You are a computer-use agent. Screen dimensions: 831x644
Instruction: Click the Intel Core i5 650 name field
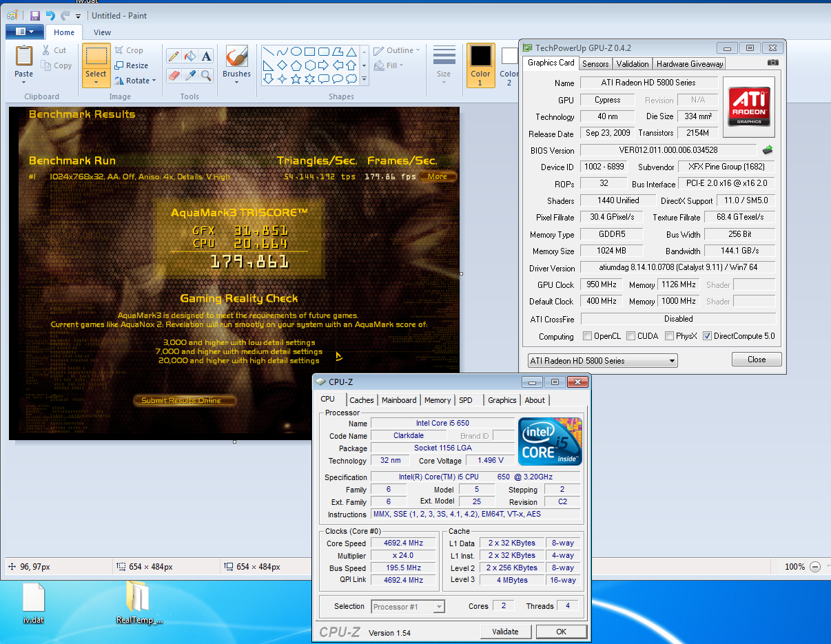(442, 423)
